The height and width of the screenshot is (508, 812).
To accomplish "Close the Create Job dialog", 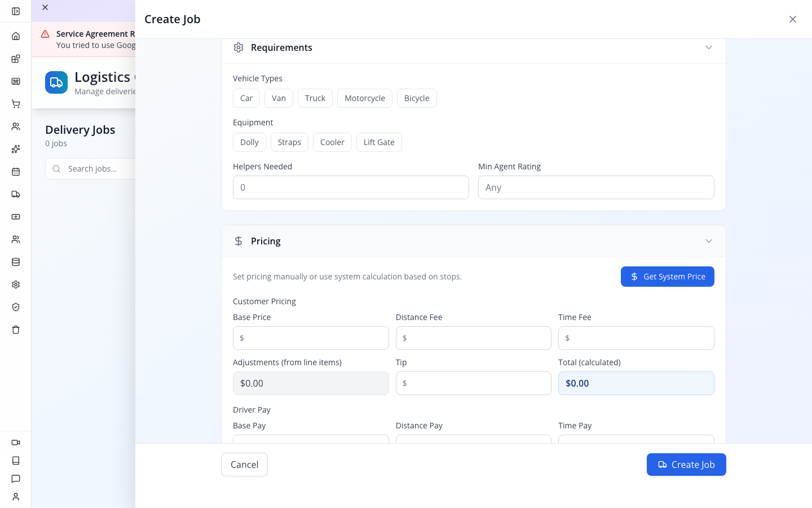I will point(793,19).
